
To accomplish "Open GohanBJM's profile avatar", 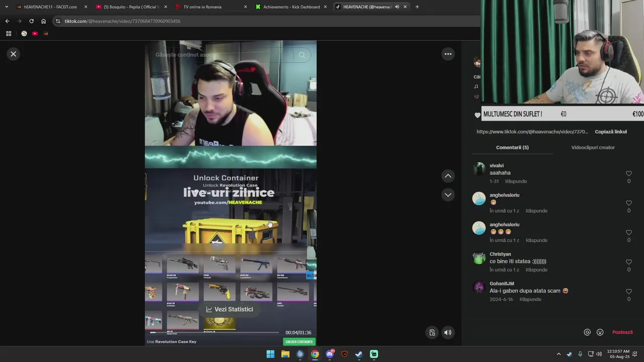I will 479,287.
